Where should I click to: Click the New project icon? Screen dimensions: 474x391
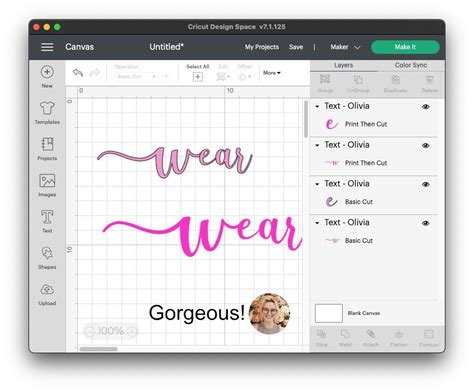click(x=47, y=72)
